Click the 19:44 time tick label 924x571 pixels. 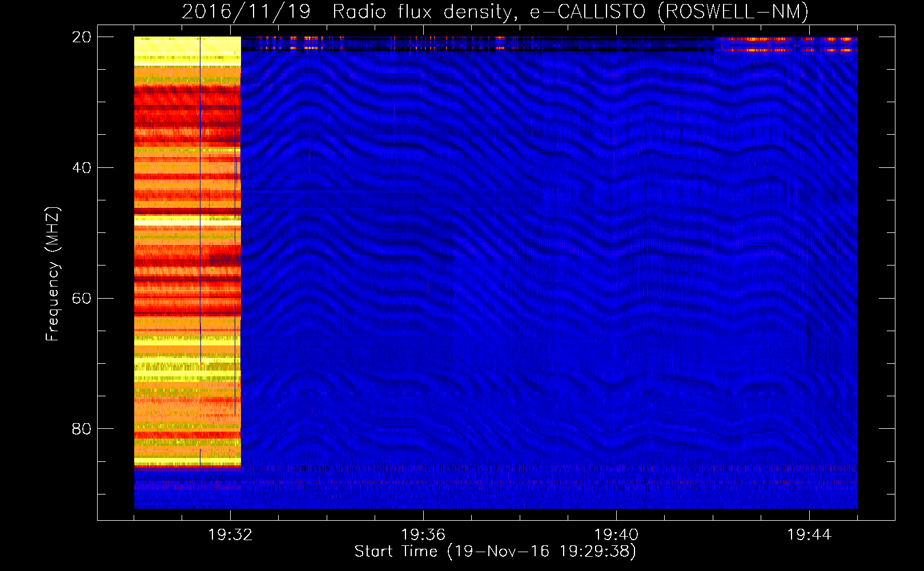coord(809,535)
